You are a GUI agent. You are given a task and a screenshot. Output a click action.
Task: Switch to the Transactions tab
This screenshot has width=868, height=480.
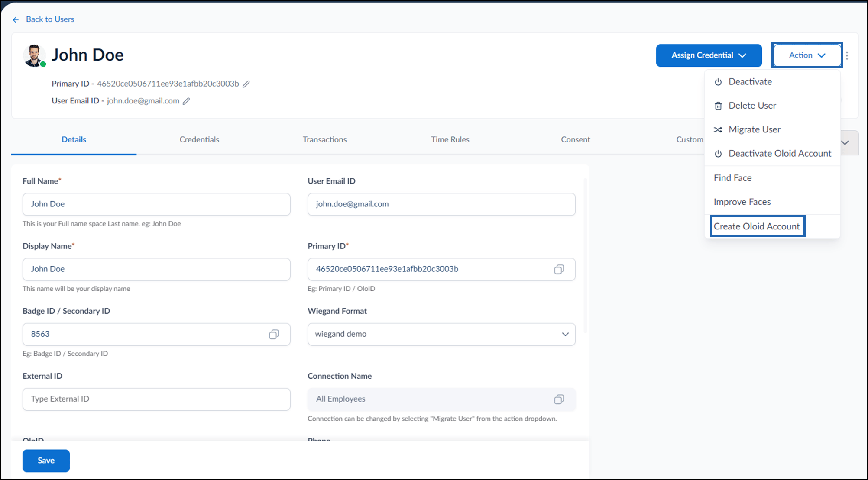click(324, 140)
